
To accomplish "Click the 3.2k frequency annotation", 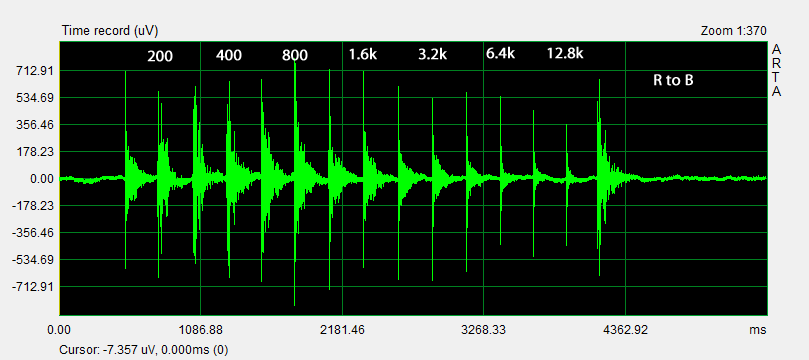I will coord(432,54).
